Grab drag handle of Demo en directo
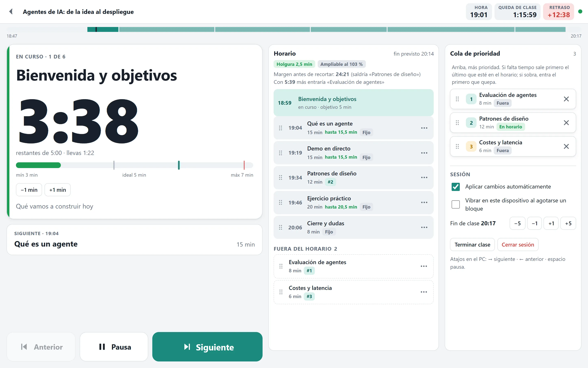The height and width of the screenshot is (368, 588). [x=281, y=153]
